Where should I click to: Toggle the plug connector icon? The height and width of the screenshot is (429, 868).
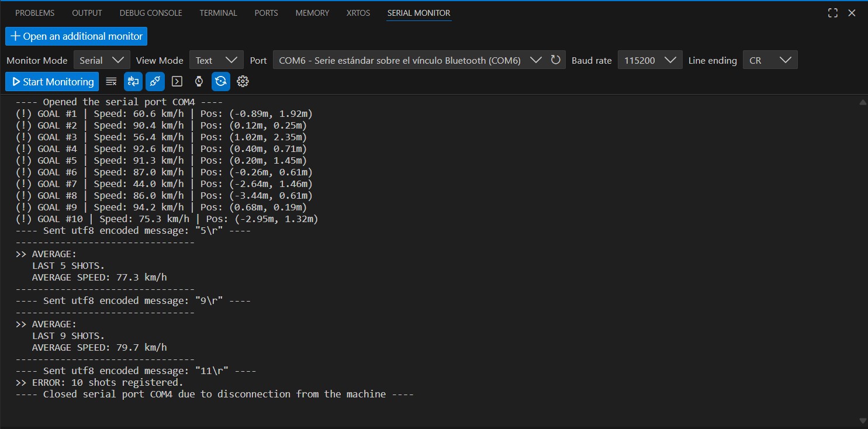[x=155, y=82]
